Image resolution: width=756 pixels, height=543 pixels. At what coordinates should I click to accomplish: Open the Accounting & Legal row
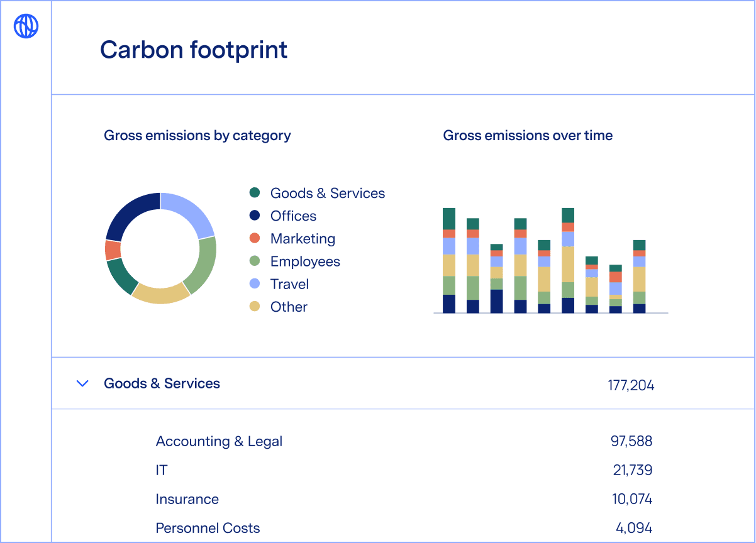pos(219,441)
